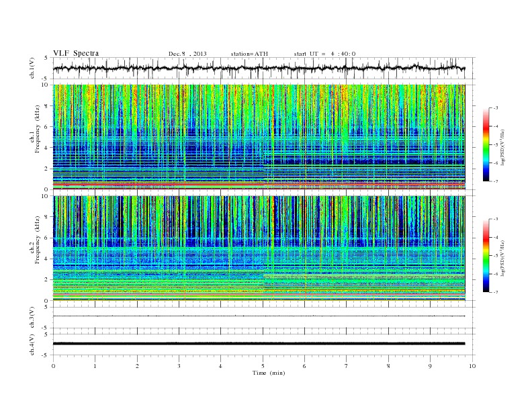The height and width of the screenshot is (411, 532).
Task: Click the "-7" label on ch.2 colorbar
Action: click(x=495, y=292)
